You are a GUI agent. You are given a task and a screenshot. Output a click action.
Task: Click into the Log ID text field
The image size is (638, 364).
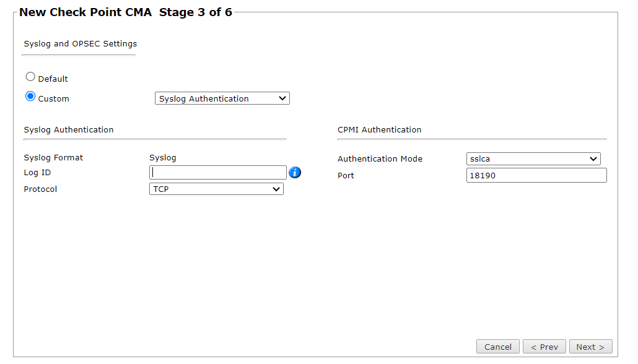point(218,173)
